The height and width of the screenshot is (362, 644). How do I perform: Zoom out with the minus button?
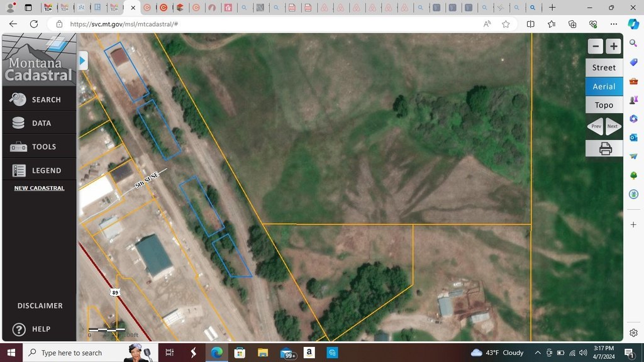click(x=596, y=47)
